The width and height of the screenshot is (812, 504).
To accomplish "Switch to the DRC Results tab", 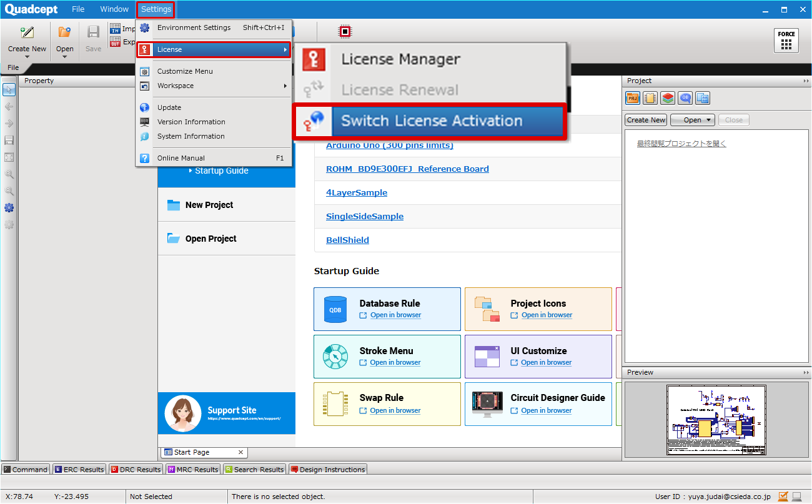I will (136, 470).
